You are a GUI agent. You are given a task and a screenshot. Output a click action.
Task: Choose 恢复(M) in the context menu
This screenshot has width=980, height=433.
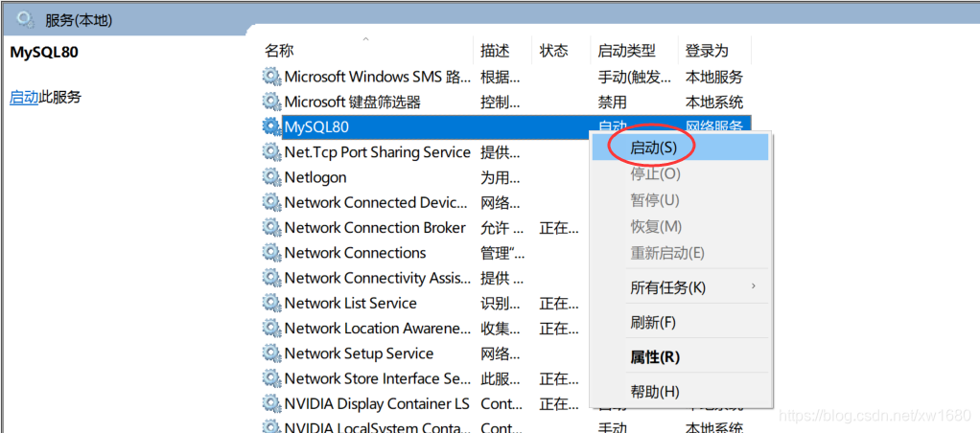tap(680, 226)
